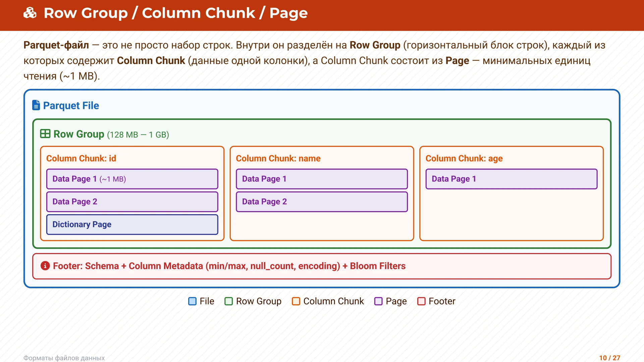Select Data Page 1 in the age chunk
Screen dimensions: 644x362
tap(511, 179)
